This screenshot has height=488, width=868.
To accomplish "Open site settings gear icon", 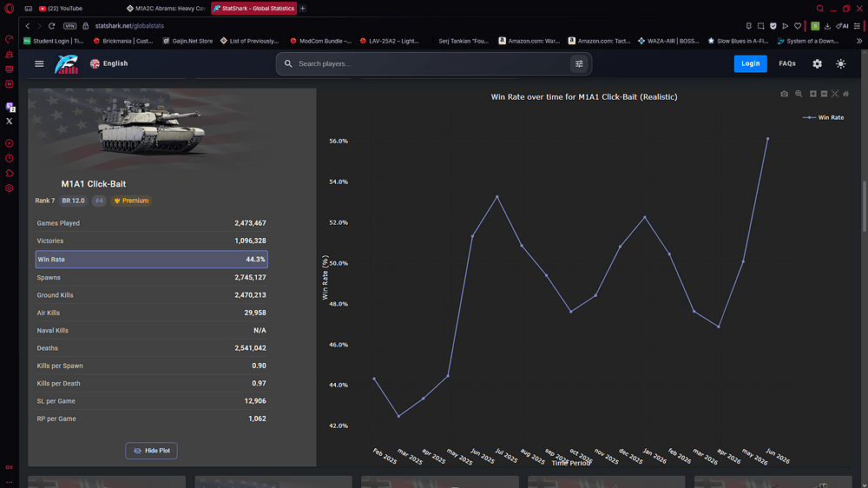I will [817, 63].
